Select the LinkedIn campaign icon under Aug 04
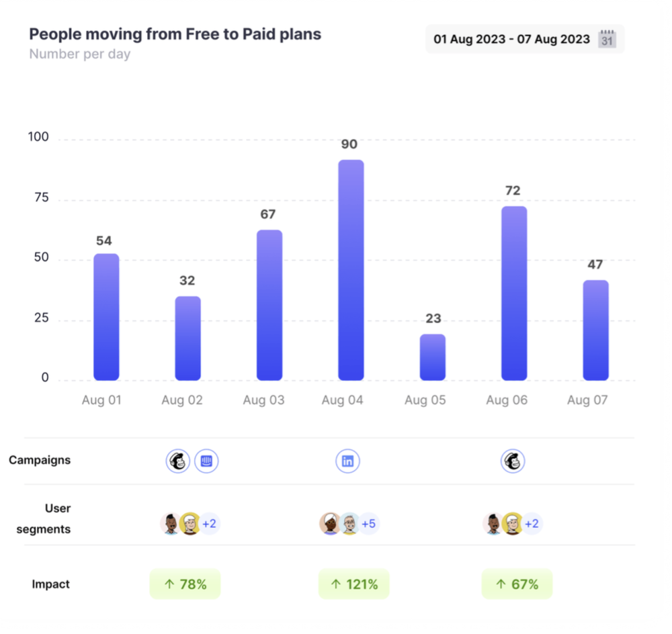Screen dimensions: 672x634 click(x=347, y=461)
